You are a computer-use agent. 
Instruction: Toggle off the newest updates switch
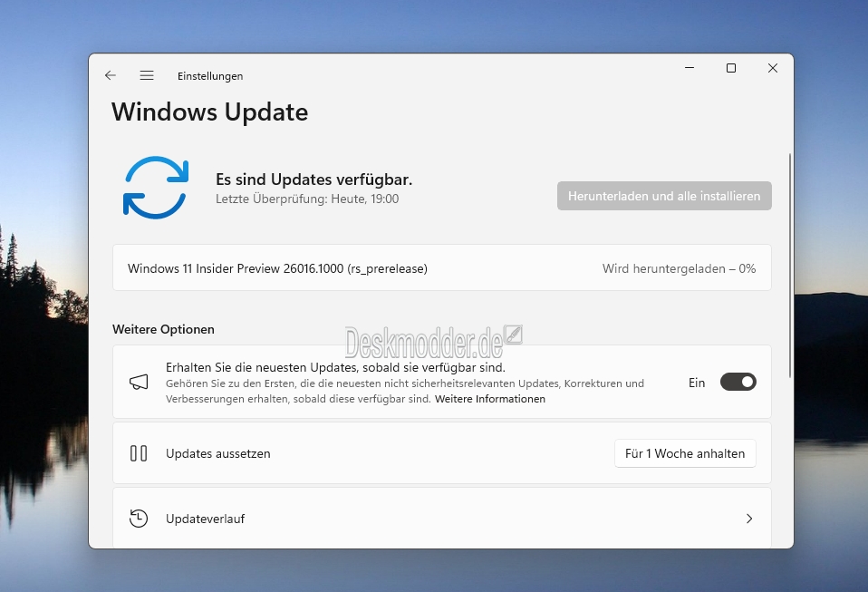pyautogui.click(x=738, y=382)
